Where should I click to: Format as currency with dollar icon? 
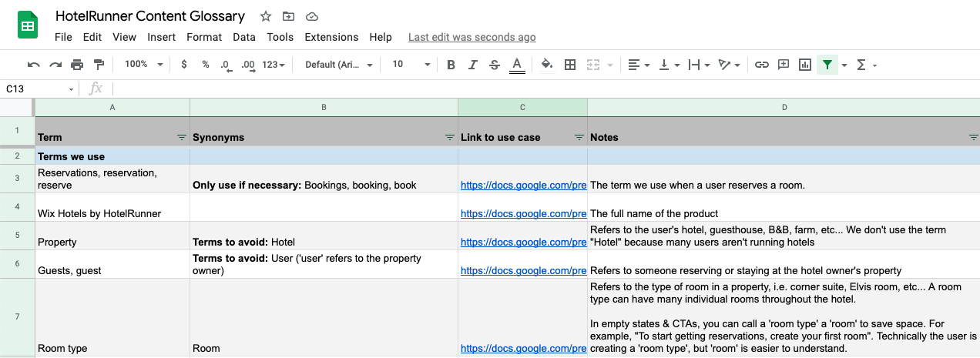[184, 65]
